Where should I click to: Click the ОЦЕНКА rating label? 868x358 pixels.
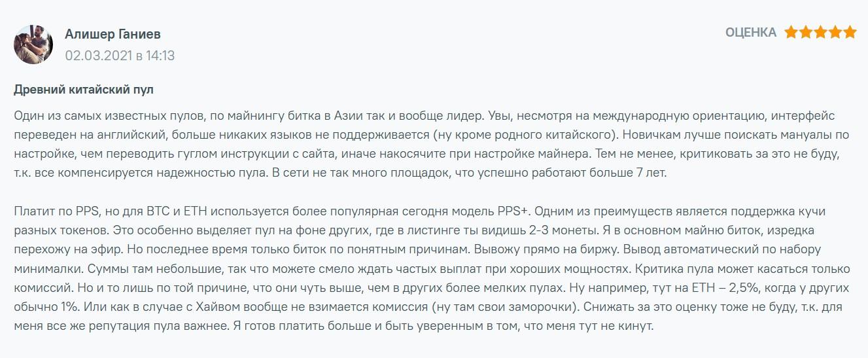pyautogui.click(x=750, y=32)
